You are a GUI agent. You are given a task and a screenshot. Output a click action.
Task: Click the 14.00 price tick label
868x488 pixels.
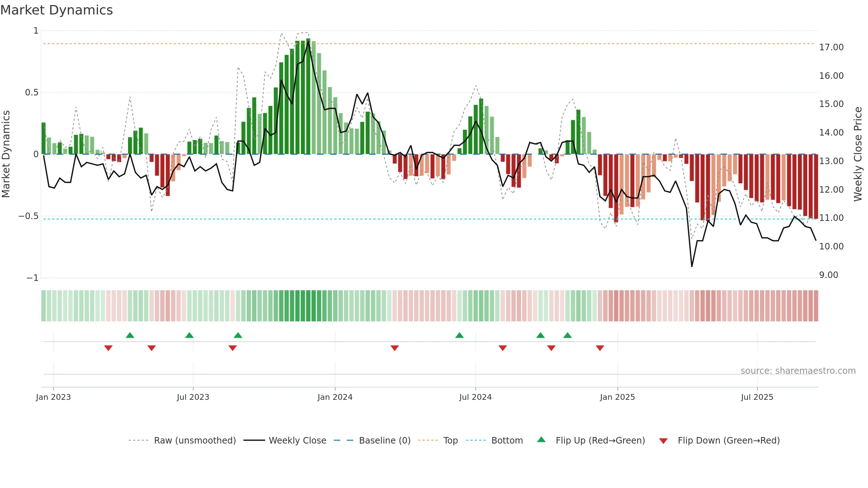pos(831,133)
